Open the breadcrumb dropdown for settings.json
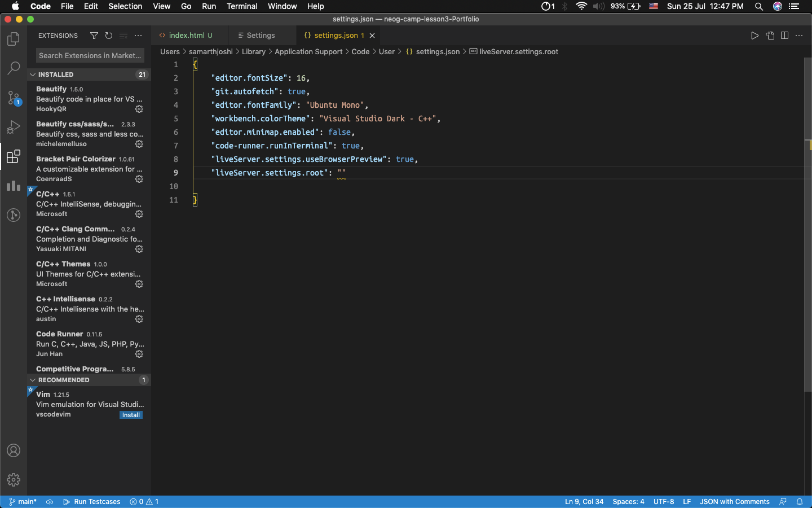This screenshot has width=812, height=508. pyautogui.click(x=438, y=51)
